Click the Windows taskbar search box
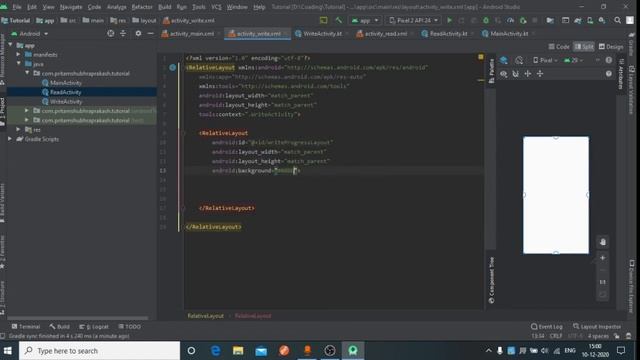The width and height of the screenshot is (640, 360). (x=99, y=351)
